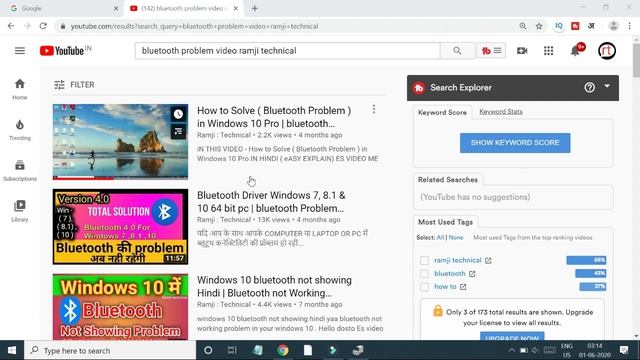The image size is (640, 360).
Task: Select None for most used tags
Action: (x=456, y=237)
